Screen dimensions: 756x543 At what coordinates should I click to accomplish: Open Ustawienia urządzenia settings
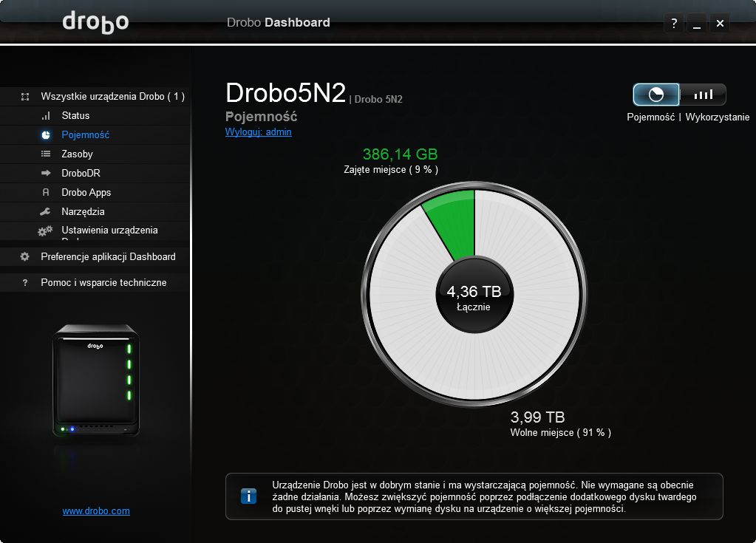[x=95, y=230]
